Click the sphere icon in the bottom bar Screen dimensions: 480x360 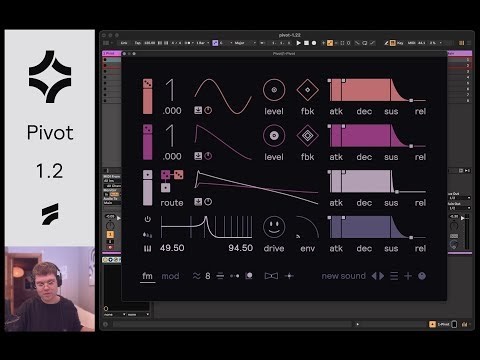coord(249,276)
